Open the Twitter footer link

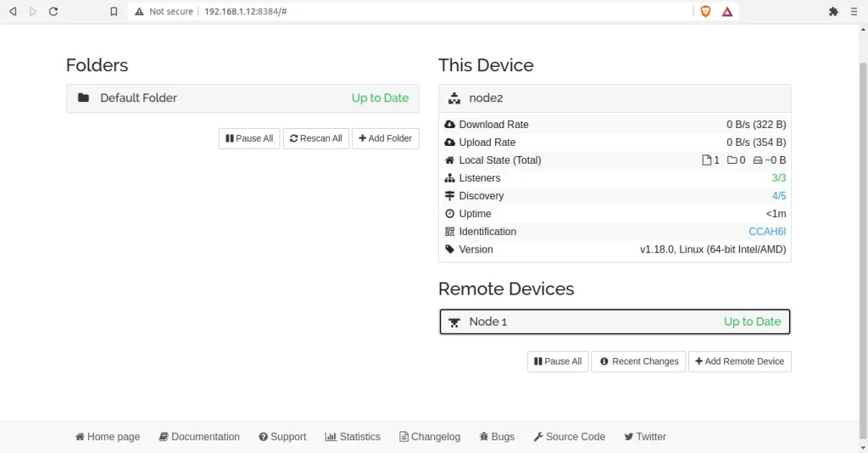(x=645, y=437)
